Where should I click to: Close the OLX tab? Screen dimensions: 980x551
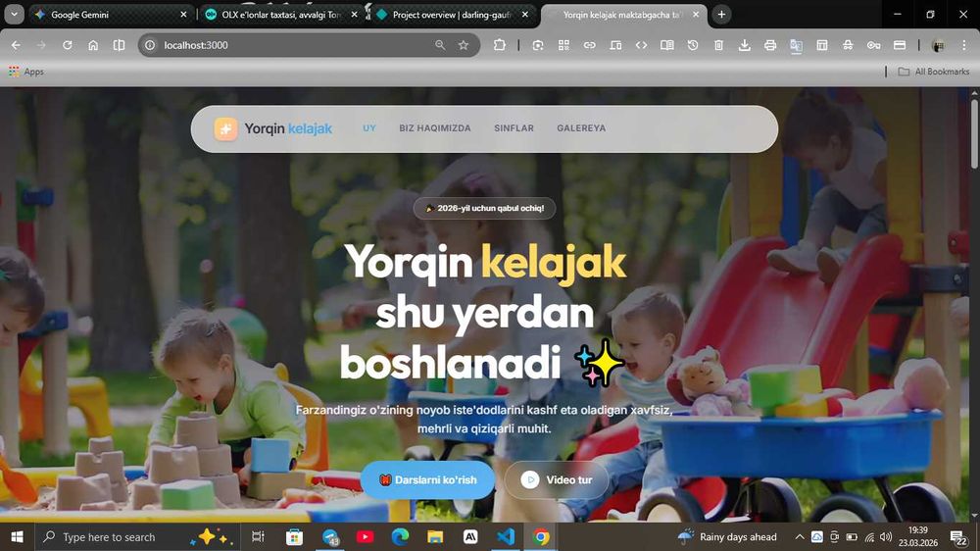click(x=354, y=15)
